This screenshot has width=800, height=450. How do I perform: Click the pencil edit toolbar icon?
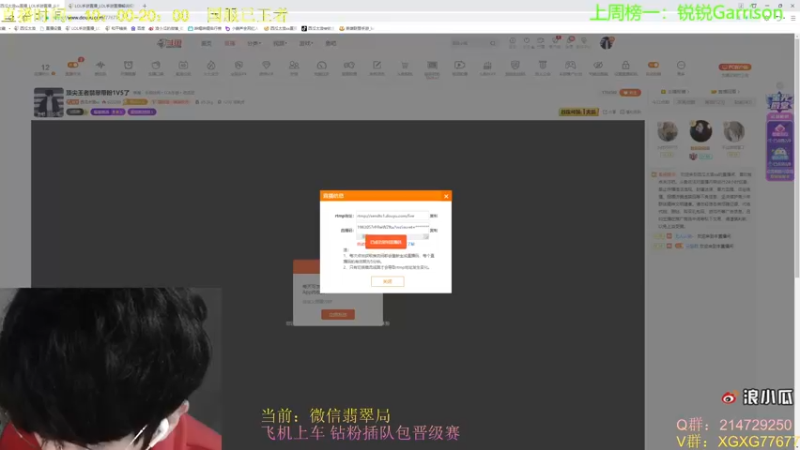pos(377,65)
